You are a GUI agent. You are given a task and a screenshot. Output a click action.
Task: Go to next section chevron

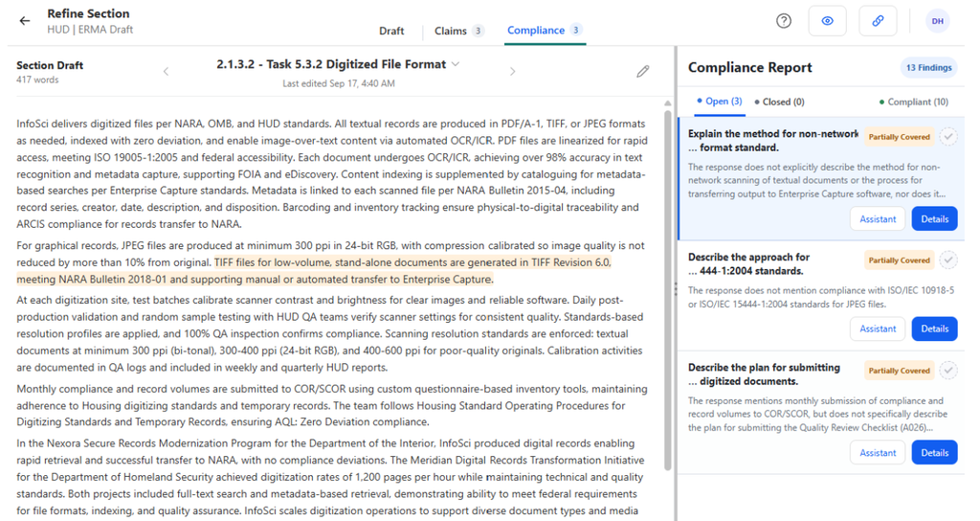[x=513, y=71]
